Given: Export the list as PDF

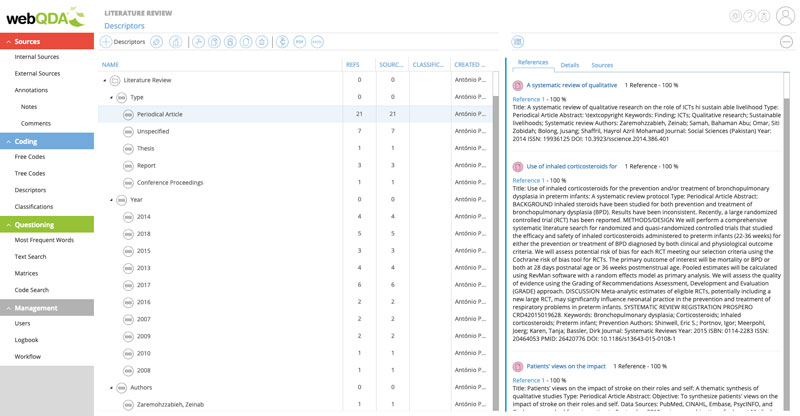Looking at the screenshot, I should tap(300, 42).
